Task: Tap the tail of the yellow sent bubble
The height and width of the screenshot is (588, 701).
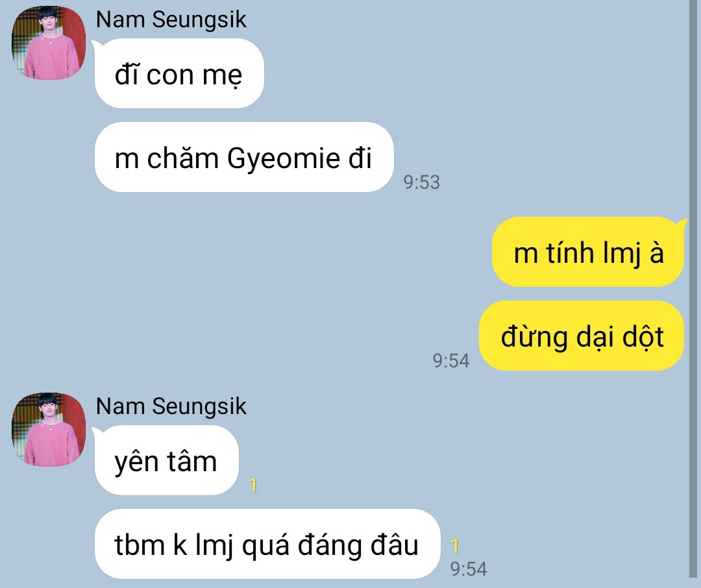Action: (682, 223)
